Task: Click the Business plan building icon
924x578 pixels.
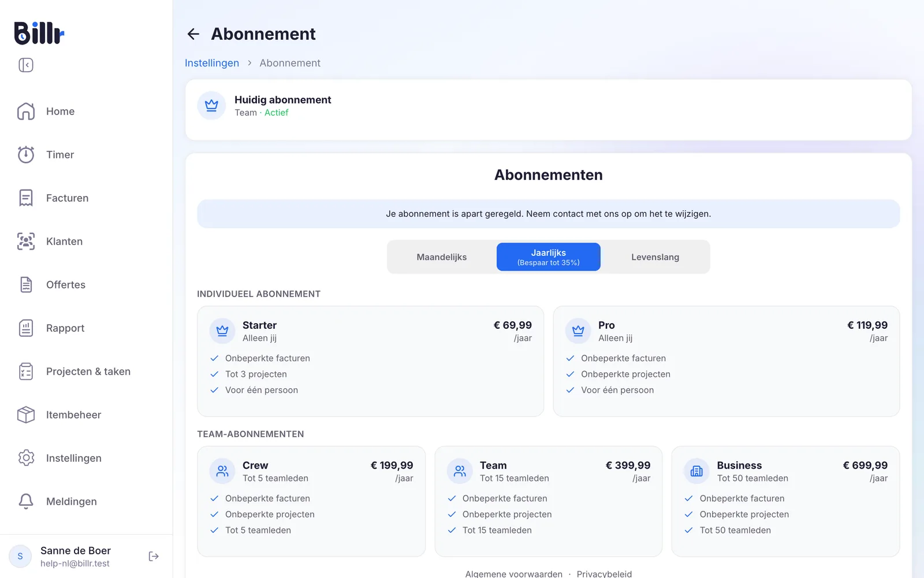Action: coord(697,472)
